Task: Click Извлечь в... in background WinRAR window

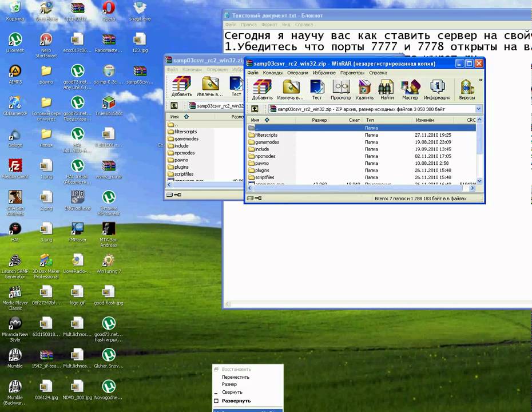Action: [x=210, y=86]
